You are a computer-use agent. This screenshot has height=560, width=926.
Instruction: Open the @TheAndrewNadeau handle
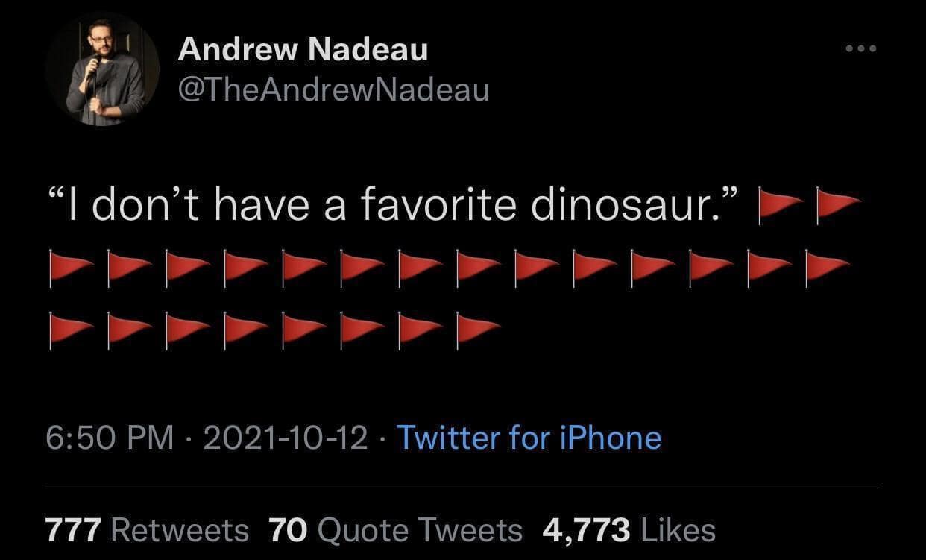[333, 89]
